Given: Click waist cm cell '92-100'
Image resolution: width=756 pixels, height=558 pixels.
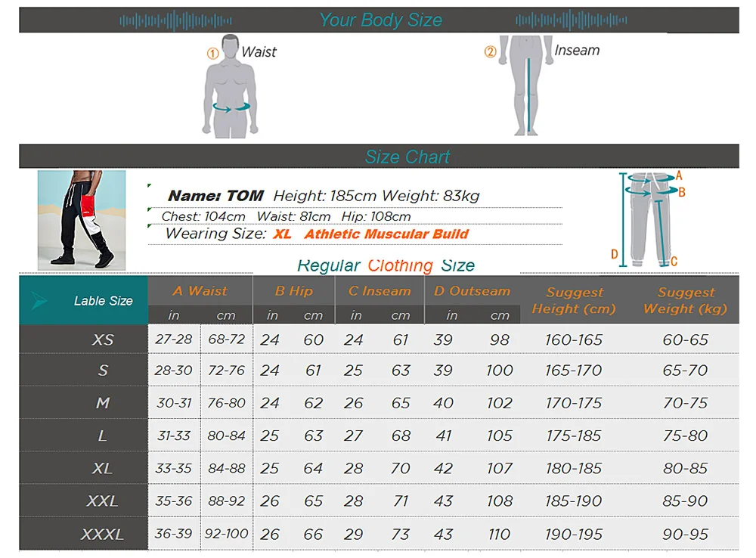Looking at the screenshot, I should coord(226,533).
